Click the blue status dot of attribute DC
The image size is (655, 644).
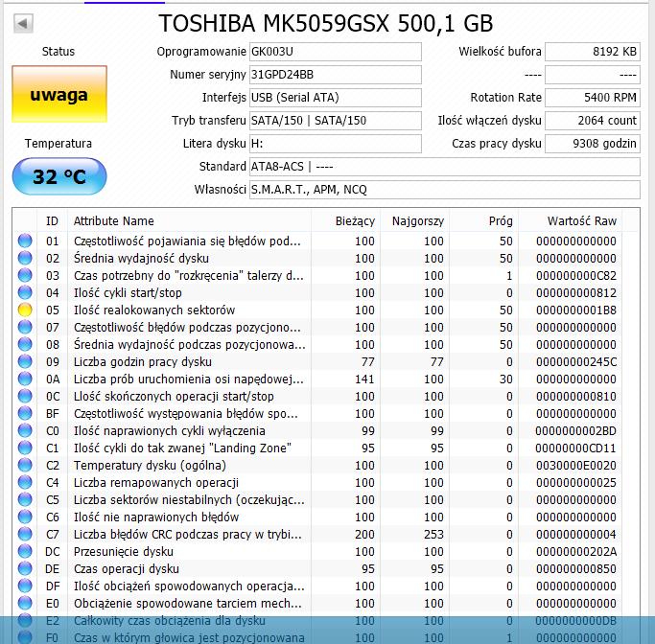coord(25,551)
